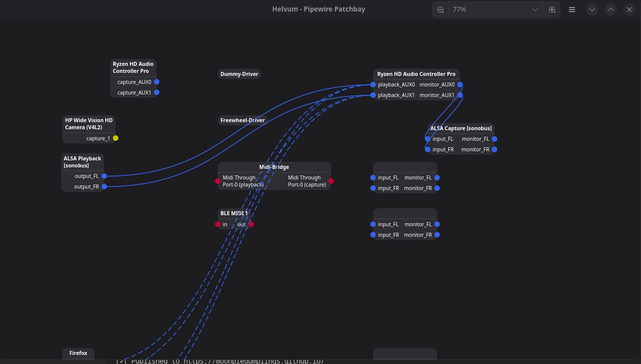Click the Midi Through Port-0 (playback) red port
Viewport: 641px width, 364px height.
click(218, 181)
